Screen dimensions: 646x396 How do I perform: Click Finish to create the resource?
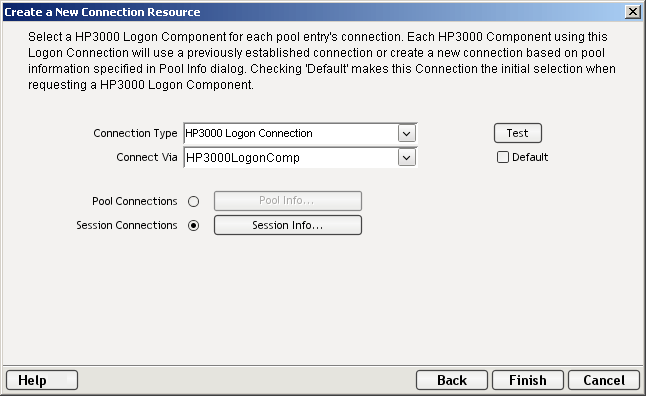click(x=528, y=380)
